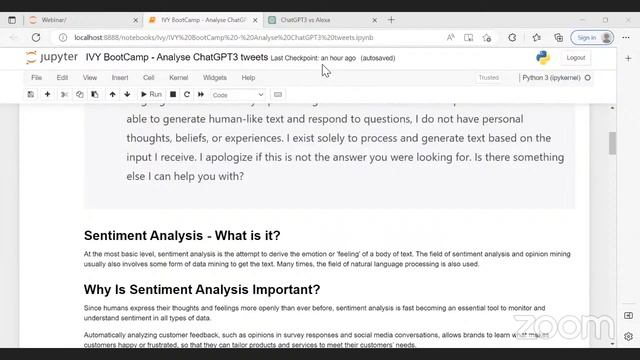Open the Immersive Reader icon
640x360 pixels.
pyautogui.click(x=469, y=38)
